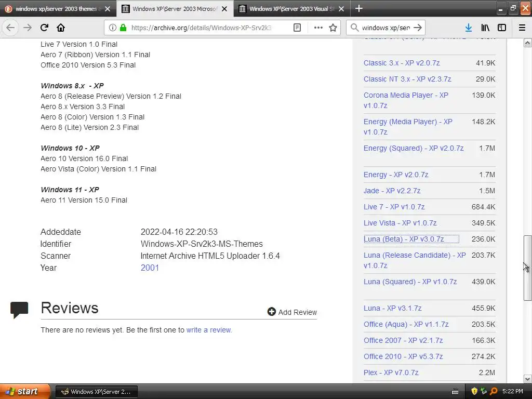Go forward with the arrow button

pos(28,28)
